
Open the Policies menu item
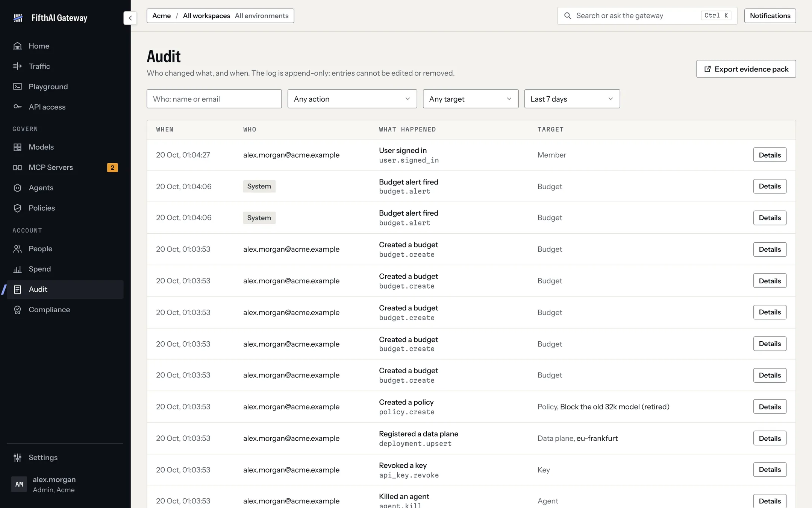pos(65,208)
